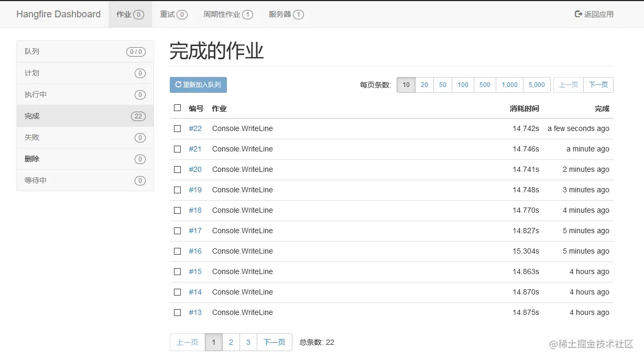Check the box for job #18
This screenshot has height=360, width=644.
[x=177, y=210]
